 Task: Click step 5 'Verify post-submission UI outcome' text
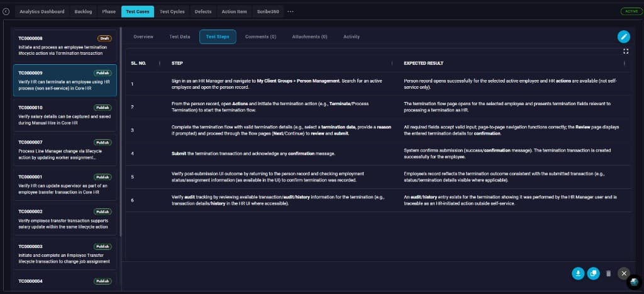(x=267, y=177)
